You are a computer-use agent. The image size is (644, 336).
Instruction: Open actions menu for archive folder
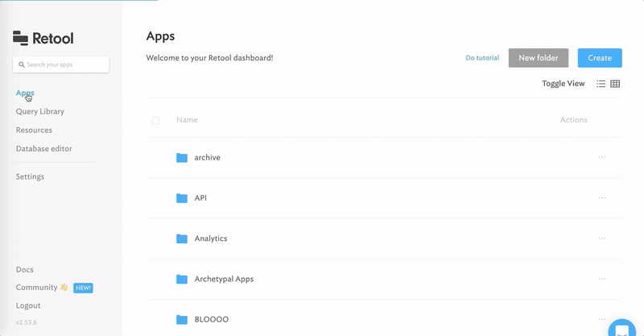pos(601,157)
